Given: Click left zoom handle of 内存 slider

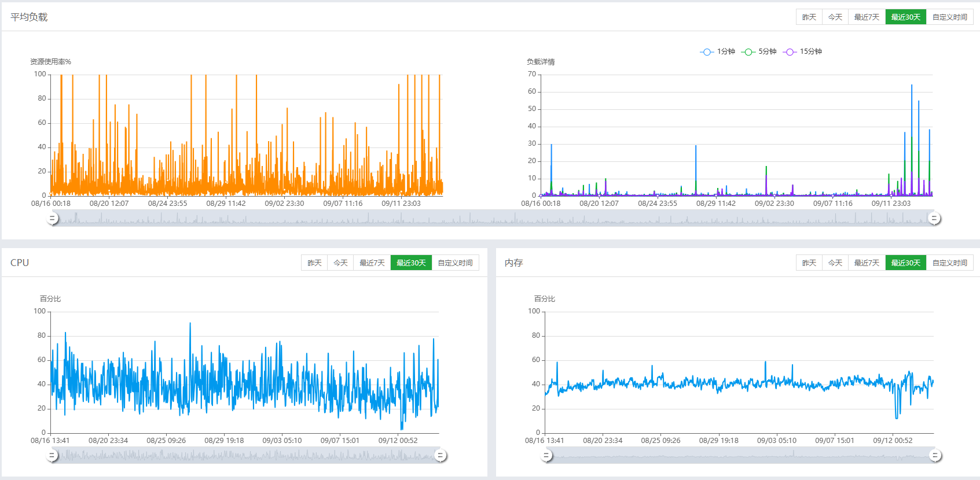Looking at the screenshot, I should coord(546,456).
